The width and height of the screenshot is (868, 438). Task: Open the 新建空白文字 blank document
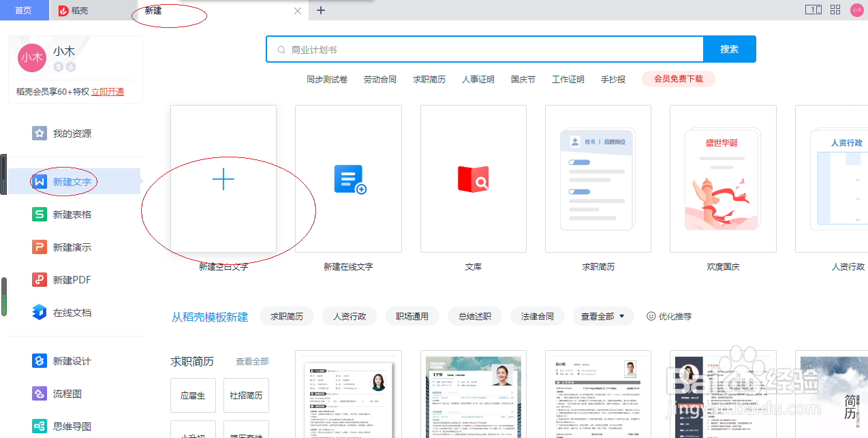coord(223,179)
